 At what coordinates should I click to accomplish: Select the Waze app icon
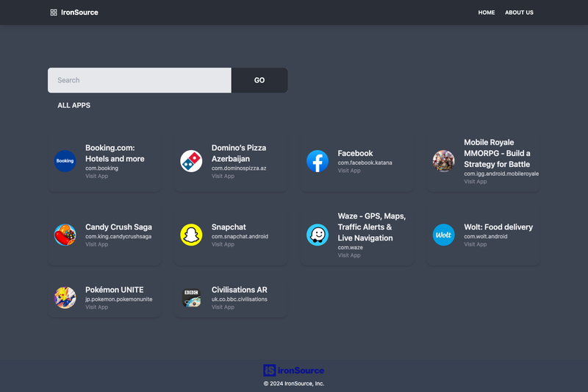[318, 235]
